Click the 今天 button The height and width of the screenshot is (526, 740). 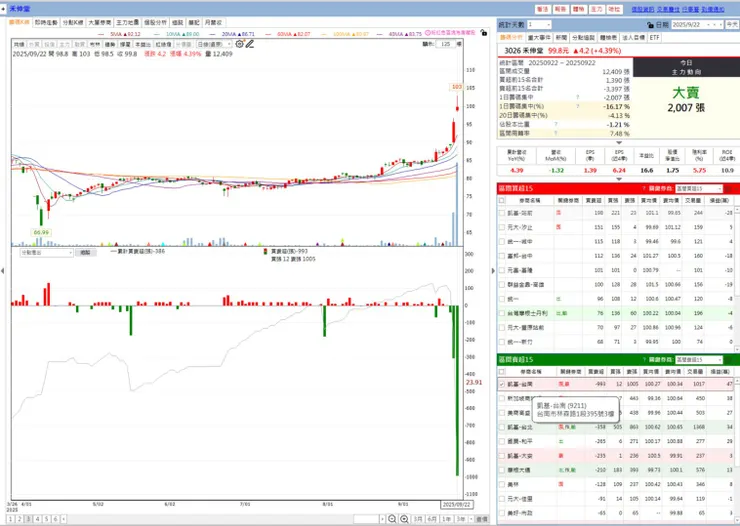pos(732,25)
